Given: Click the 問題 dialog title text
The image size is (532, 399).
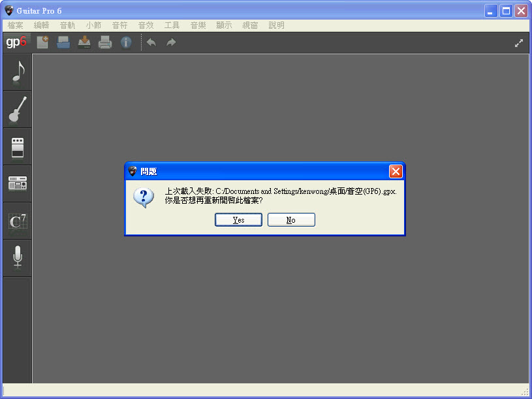Looking at the screenshot, I should (x=149, y=172).
